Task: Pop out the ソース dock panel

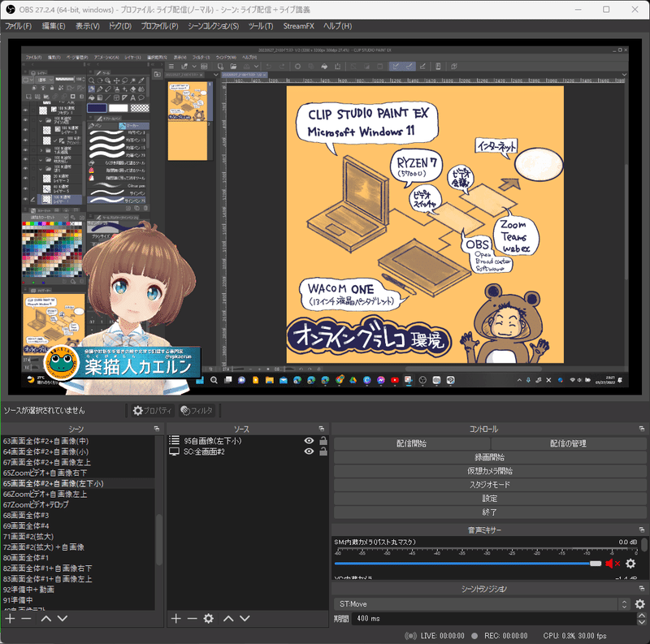Action: tap(321, 429)
